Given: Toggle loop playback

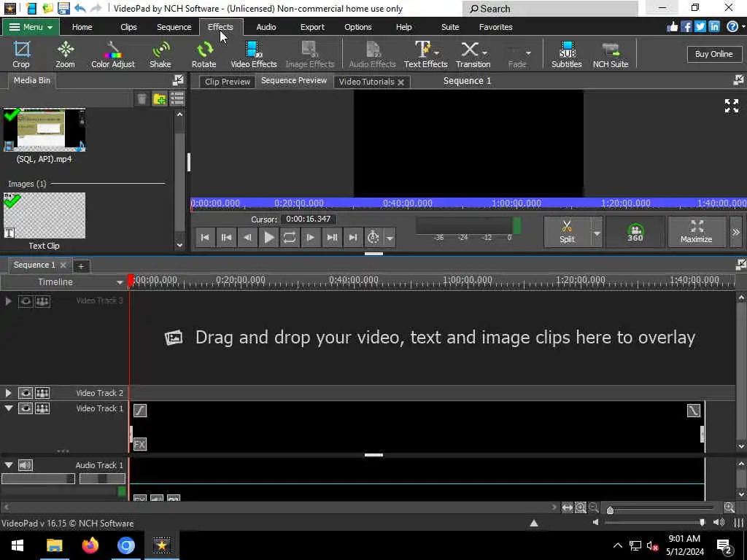Looking at the screenshot, I should click(289, 237).
